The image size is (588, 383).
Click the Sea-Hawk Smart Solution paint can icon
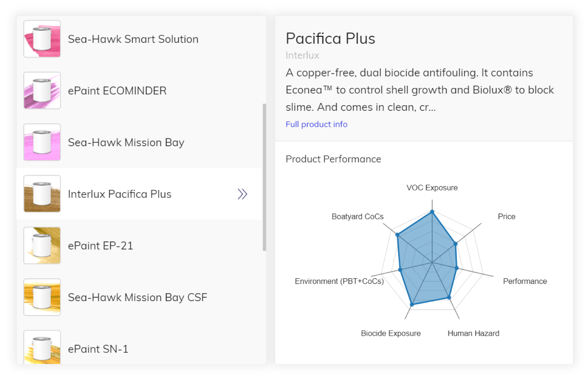click(42, 39)
